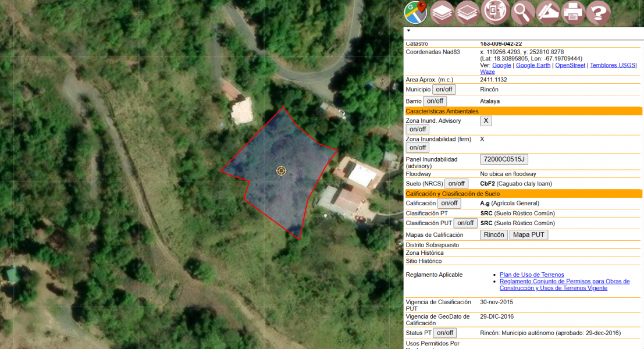Click the target marker in the parcel
Viewport: 644px width, 349px height.
coord(282,170)
